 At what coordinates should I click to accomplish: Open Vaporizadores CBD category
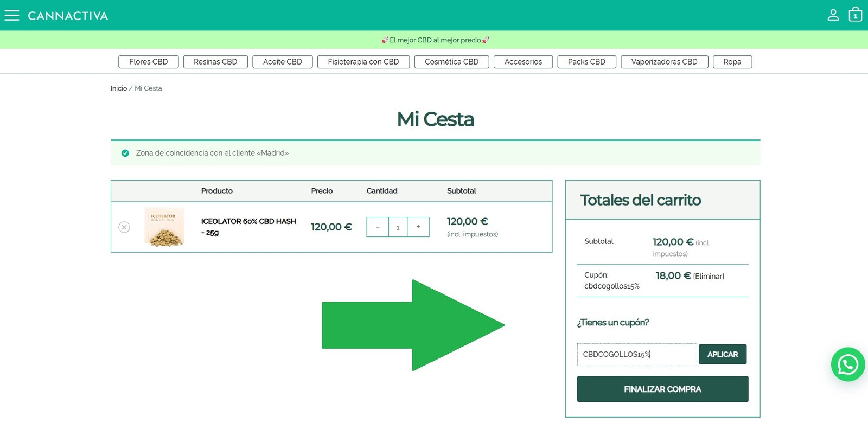[x=665, y=62]
